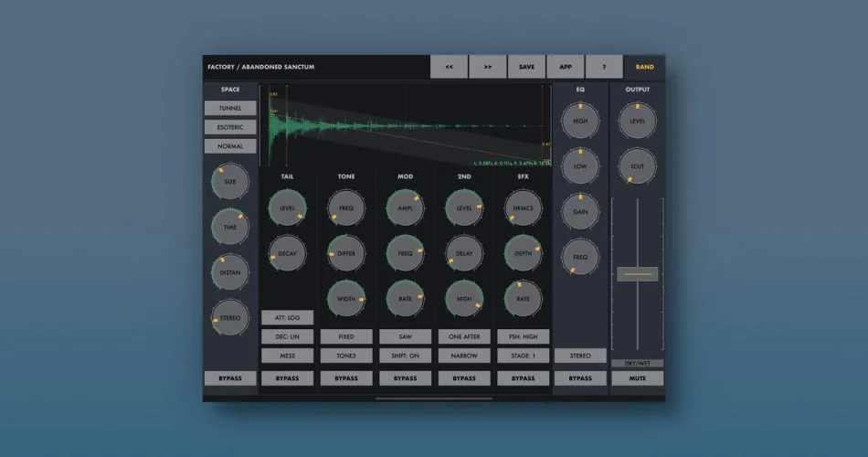Click the TAIL LEVEL knob
The width and height of the screenshot is (868, 457).
(x=287, y=208)
